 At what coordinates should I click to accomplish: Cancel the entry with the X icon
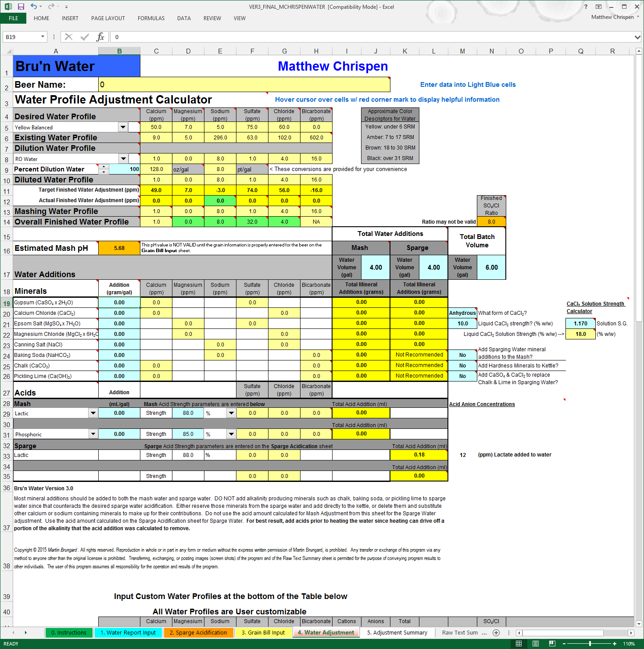pos(68,37)
